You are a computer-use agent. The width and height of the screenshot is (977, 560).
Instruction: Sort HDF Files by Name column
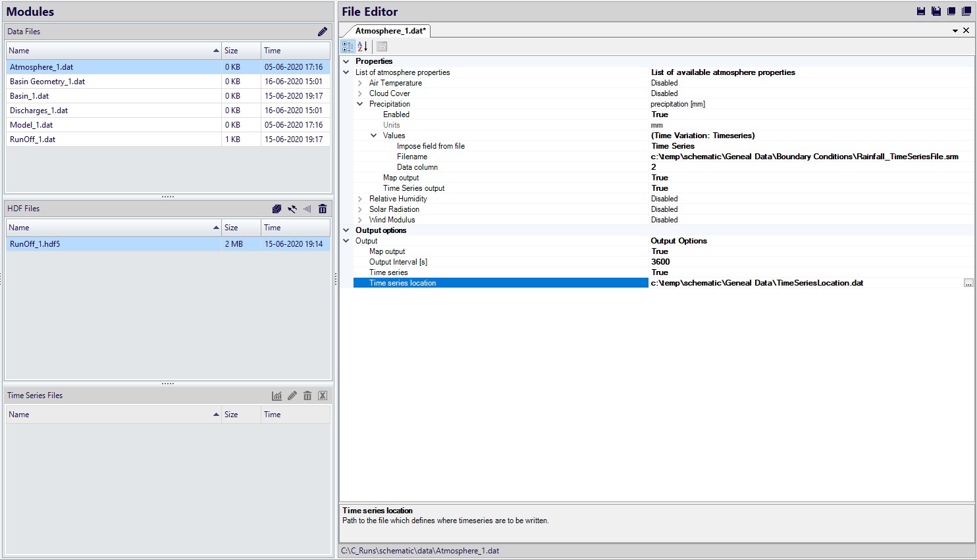coord(114,228)
